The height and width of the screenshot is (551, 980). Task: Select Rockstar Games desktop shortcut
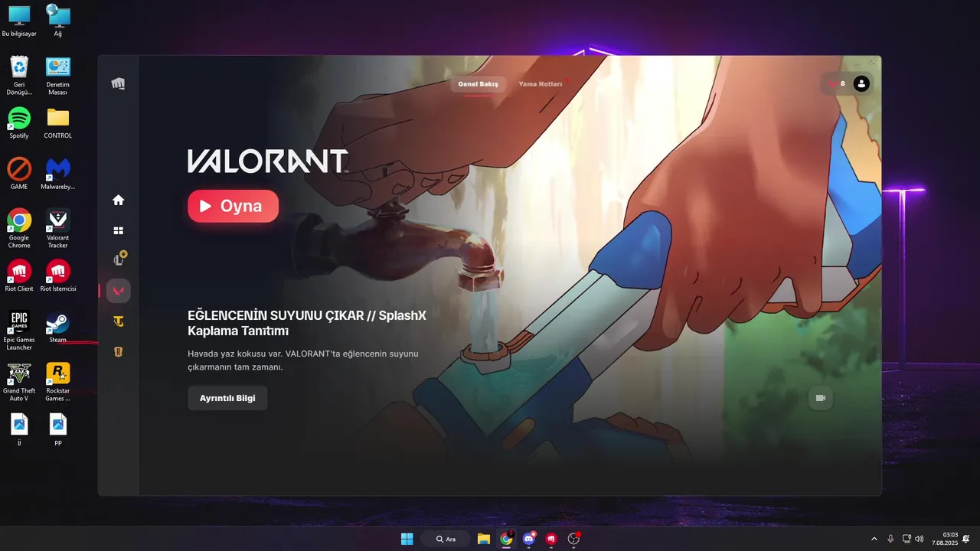(58, 382)
